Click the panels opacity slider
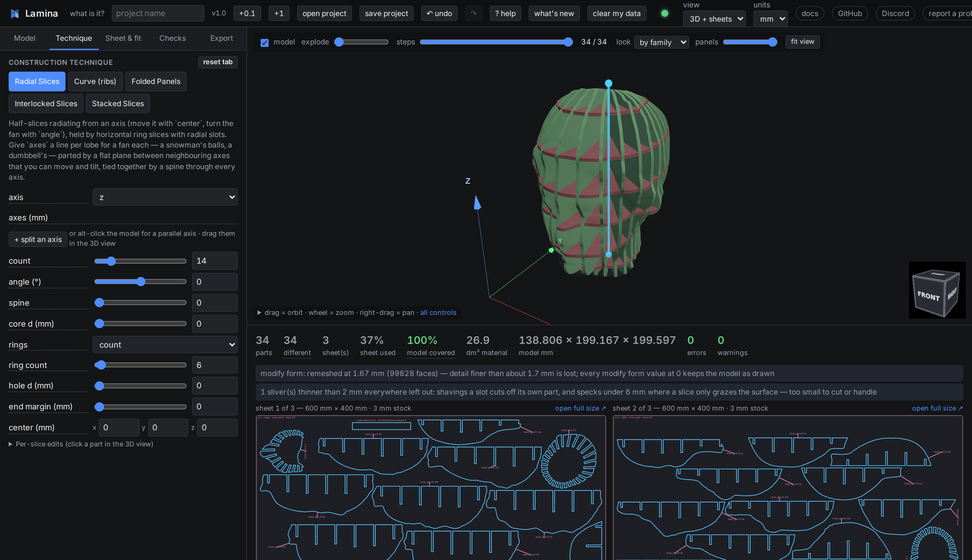The image size is (972, 560). (x=750, y=42)
